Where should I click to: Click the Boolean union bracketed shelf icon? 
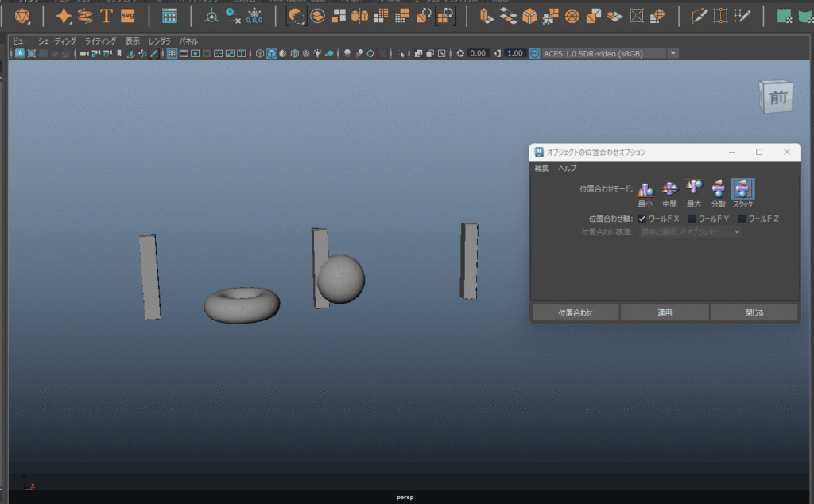click(x=296, y=16)
